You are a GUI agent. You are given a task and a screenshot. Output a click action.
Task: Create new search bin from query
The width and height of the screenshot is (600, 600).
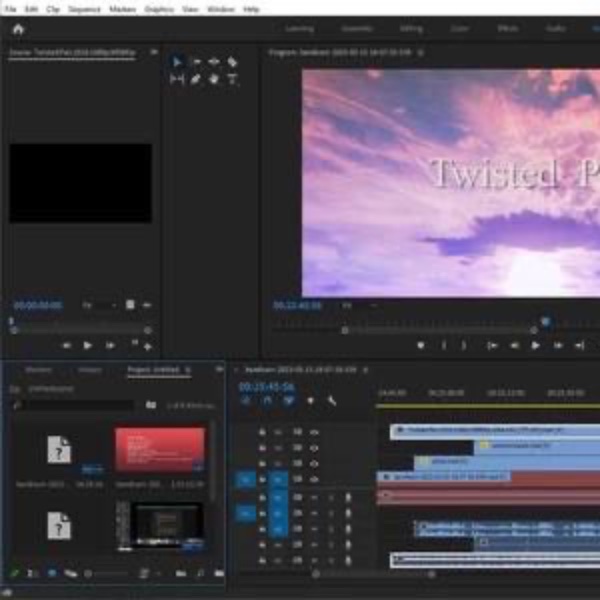tap(151, 405)
